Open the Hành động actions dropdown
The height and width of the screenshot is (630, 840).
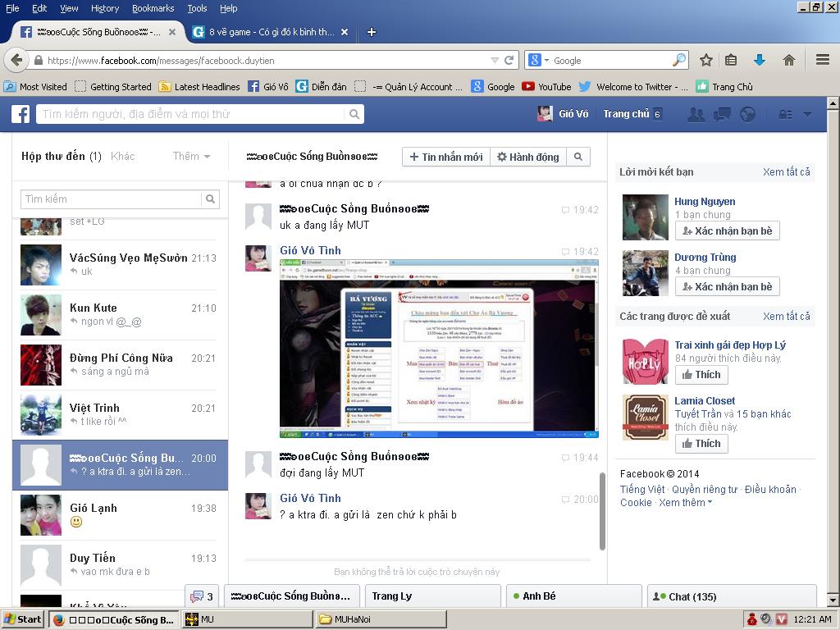528,157
